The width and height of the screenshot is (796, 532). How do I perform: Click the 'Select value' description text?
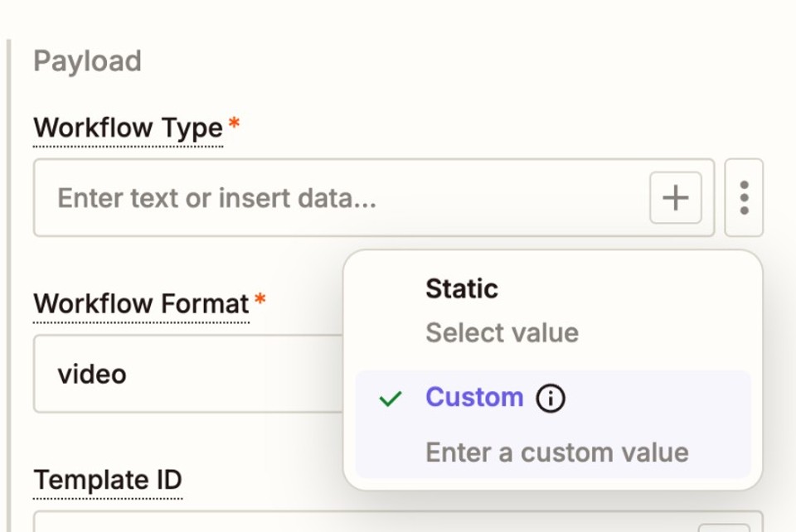click(502, 333)
